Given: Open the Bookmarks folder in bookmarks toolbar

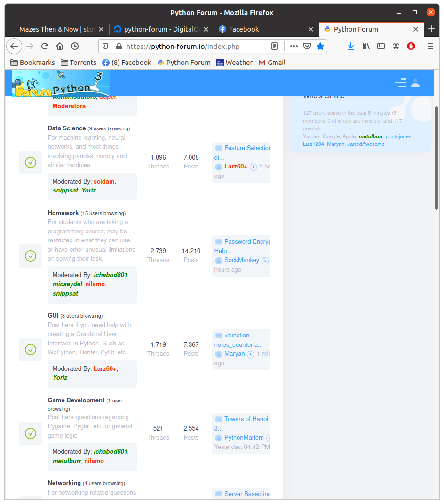Looking at the screenshot, I should point(32,63).
